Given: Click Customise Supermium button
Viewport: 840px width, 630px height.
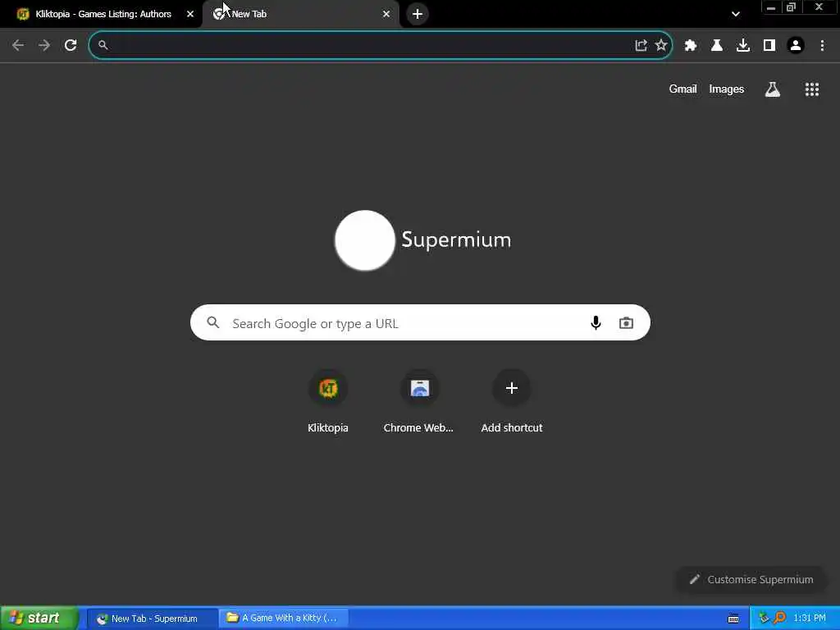Looking at the screenshot, I should click(751, 579).
